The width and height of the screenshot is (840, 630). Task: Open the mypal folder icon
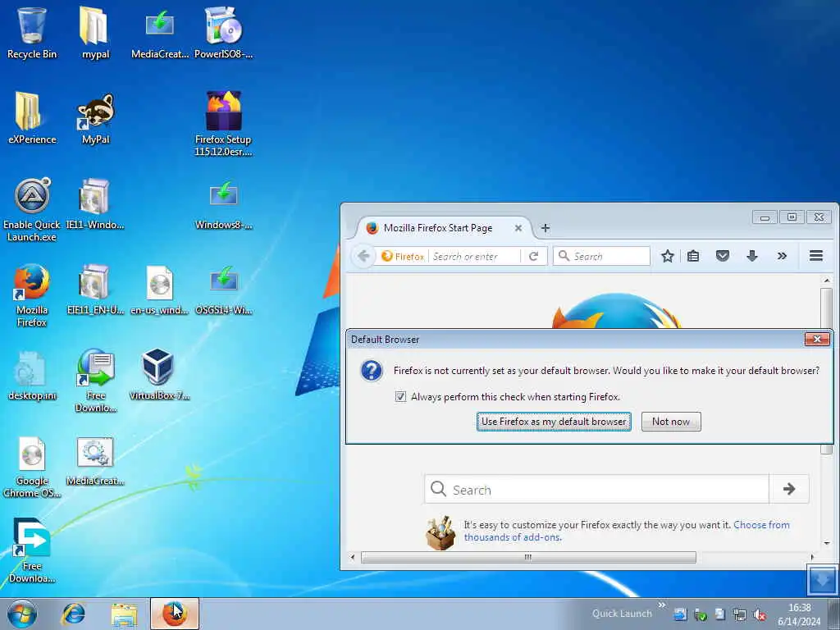pos(95,32)
